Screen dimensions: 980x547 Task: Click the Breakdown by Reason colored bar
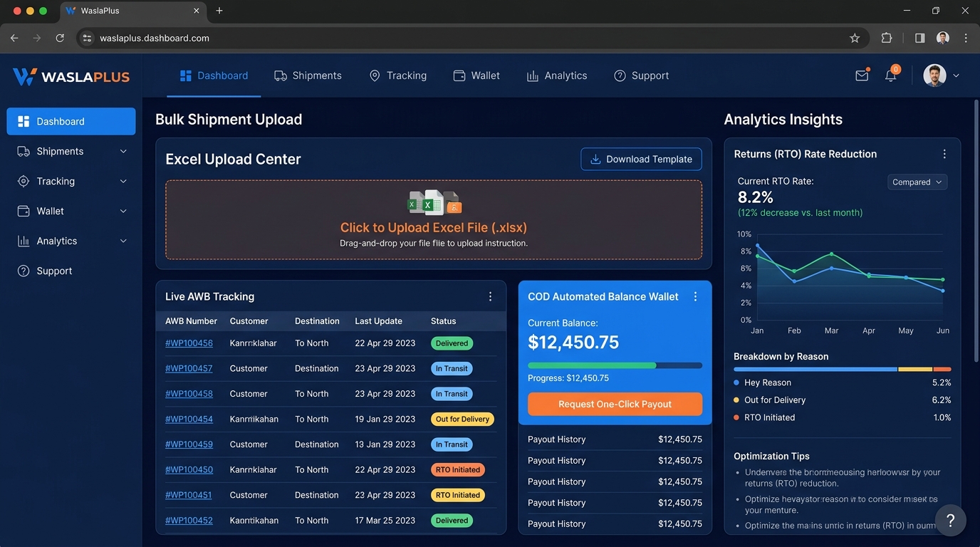tap(842, 369)
